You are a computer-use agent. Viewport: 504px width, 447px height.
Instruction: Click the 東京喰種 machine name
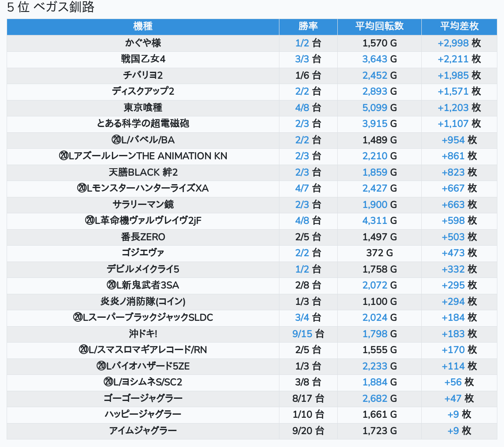pyautogui.click(x=143, y=108)
